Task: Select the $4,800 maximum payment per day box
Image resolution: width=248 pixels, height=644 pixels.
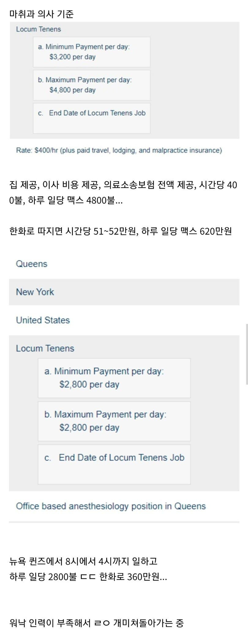Action: tap(92, 85)
